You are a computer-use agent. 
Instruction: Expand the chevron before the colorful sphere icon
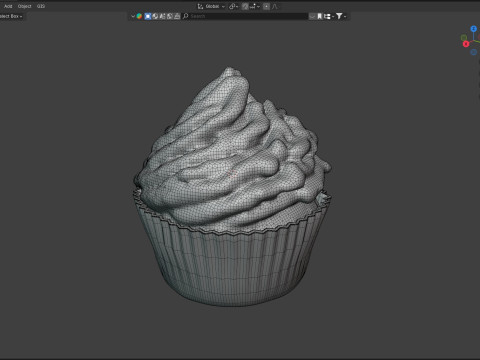(133, 16)
